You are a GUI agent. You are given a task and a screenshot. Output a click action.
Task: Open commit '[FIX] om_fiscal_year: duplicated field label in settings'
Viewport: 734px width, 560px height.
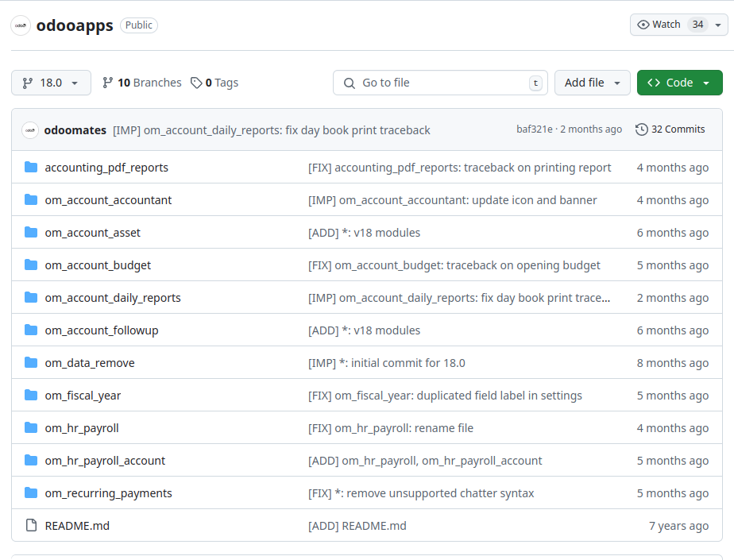click(445, 396)
